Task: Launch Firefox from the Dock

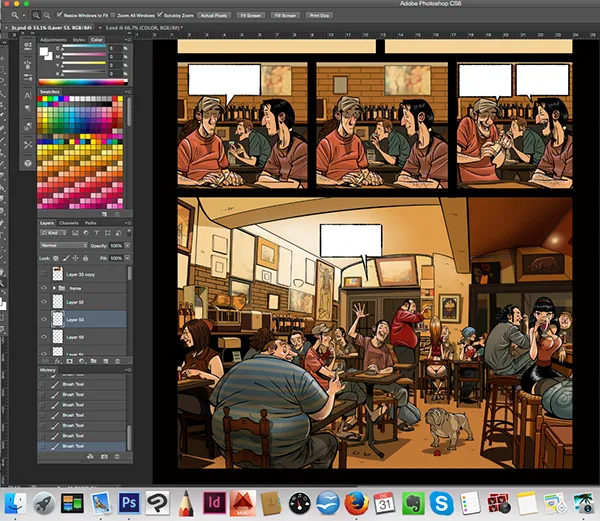Action: pos(356,503)
